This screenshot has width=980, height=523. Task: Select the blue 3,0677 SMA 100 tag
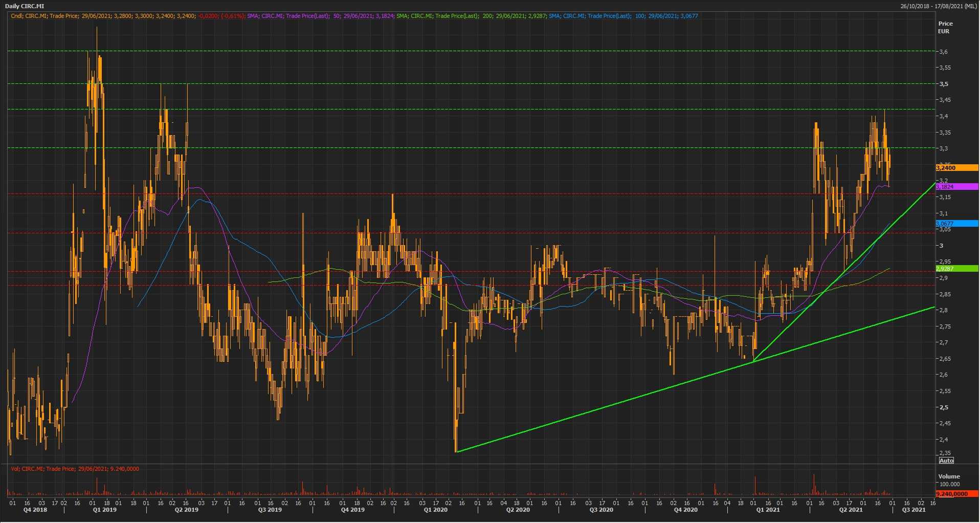click(x=956, y=224)
